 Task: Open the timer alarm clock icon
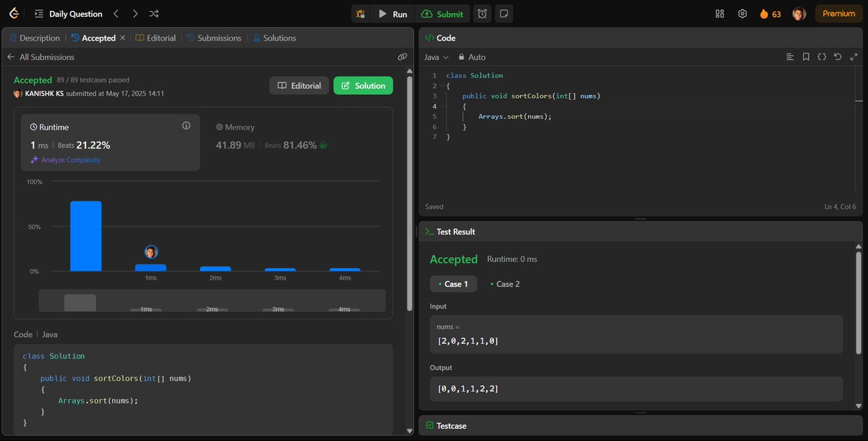point(482,14)
